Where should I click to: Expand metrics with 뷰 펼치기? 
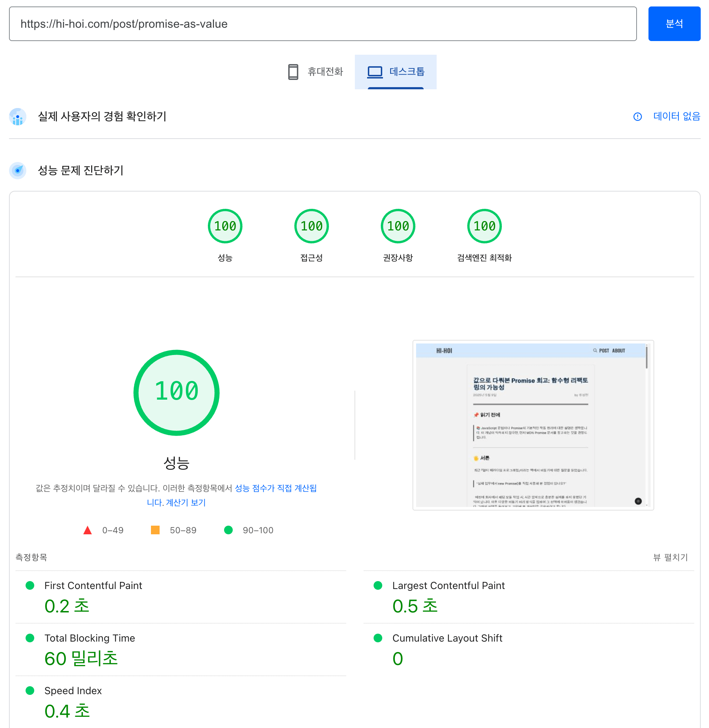click(670, 557)
